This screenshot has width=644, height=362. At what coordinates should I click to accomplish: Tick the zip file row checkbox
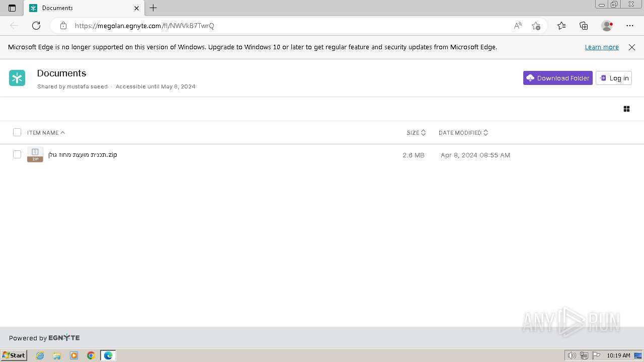(17, 154)
